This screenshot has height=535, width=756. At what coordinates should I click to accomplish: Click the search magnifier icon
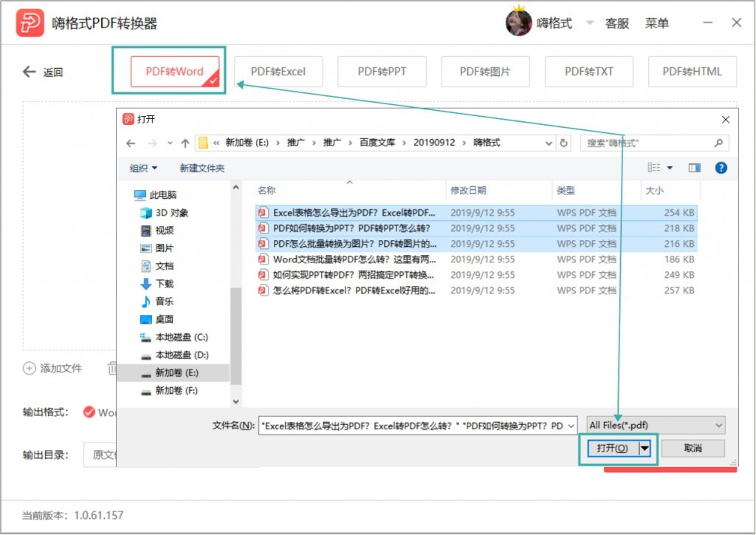click(718, 143)
